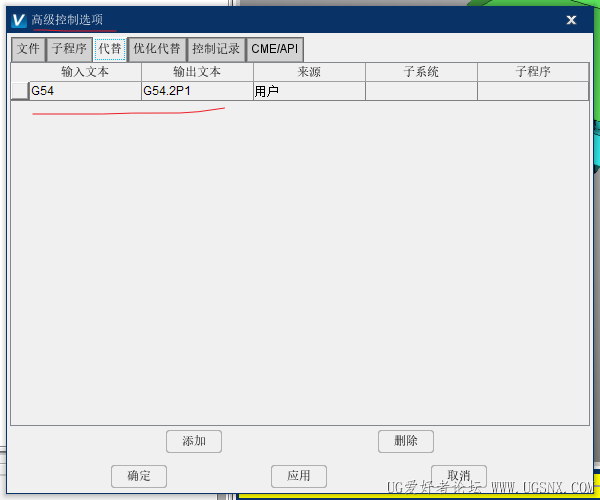Click the 添加 button

coord(194,441)
